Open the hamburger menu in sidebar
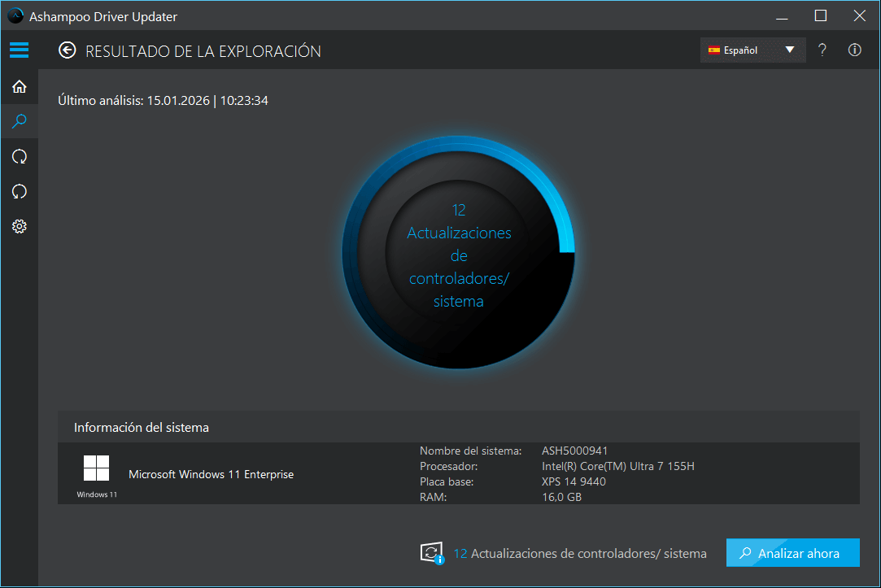This screenshot has width=881, height=588. 19,50
